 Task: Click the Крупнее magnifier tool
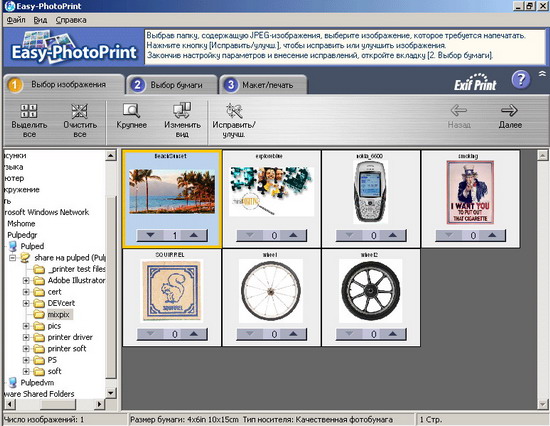[x=132, y=111]
